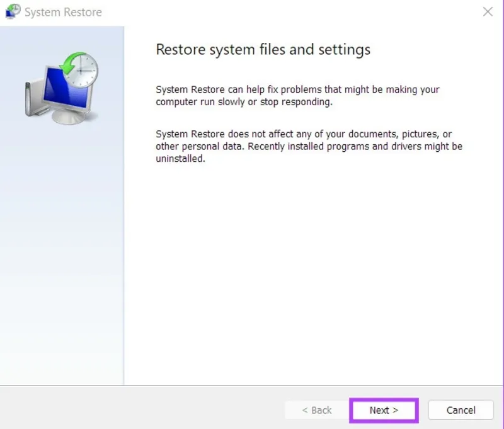Image resolution: width=504 pixels, height=429 pixels.
Task: Click the green restore arrow graphic
Action: [x=67, y=63]
